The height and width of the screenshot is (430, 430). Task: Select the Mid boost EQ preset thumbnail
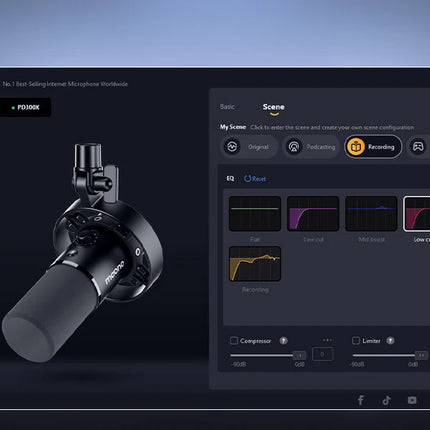click(x=371, y=214)
